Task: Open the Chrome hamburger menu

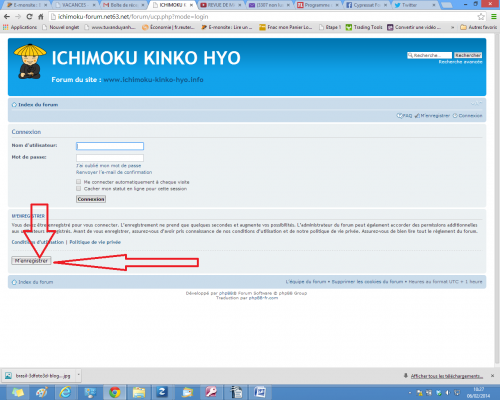Action: coord(494,17)
